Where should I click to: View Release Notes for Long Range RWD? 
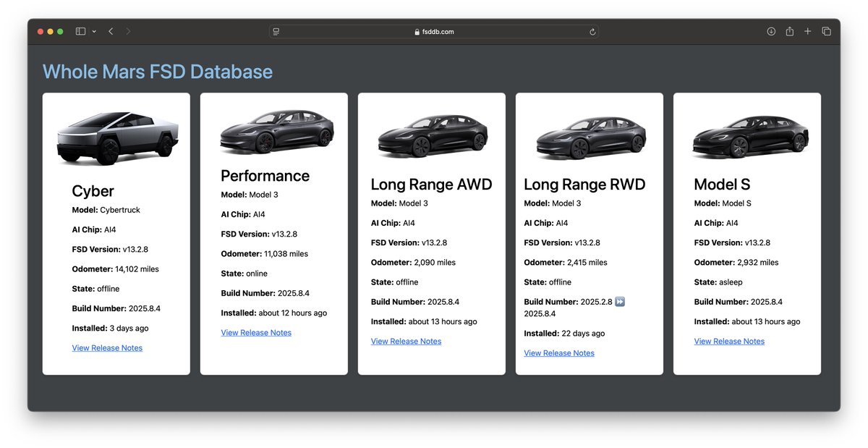click(559, 353)
